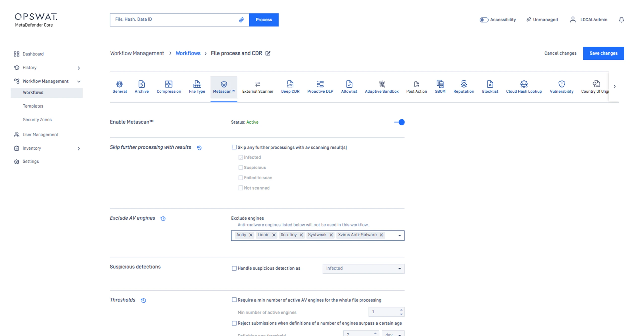Toggle the Enable Metascan switch

coord(400,122)
